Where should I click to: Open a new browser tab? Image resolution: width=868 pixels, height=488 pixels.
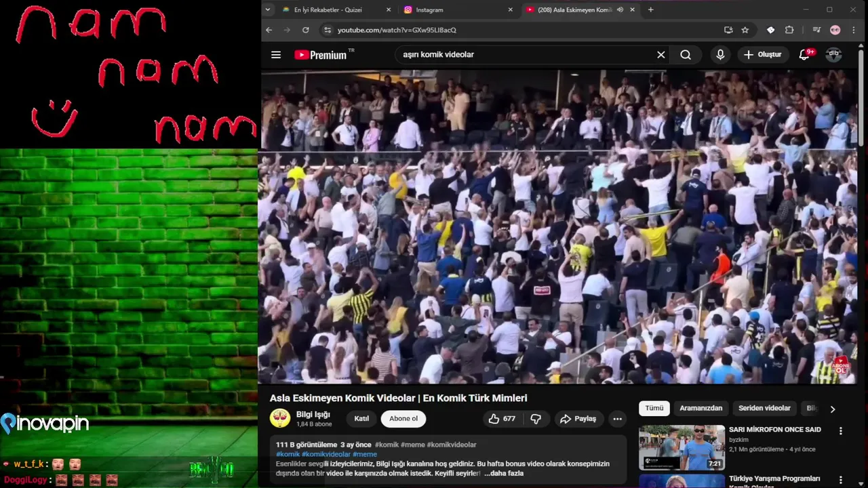651,9
